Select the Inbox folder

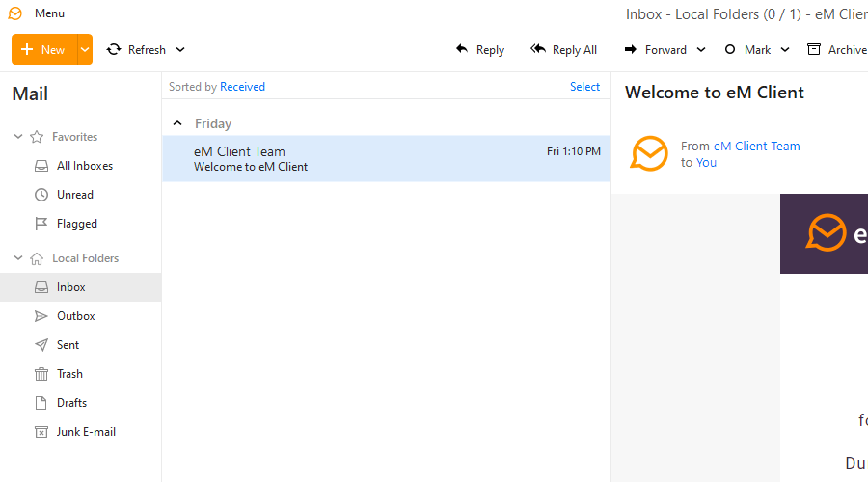[81, 287]
